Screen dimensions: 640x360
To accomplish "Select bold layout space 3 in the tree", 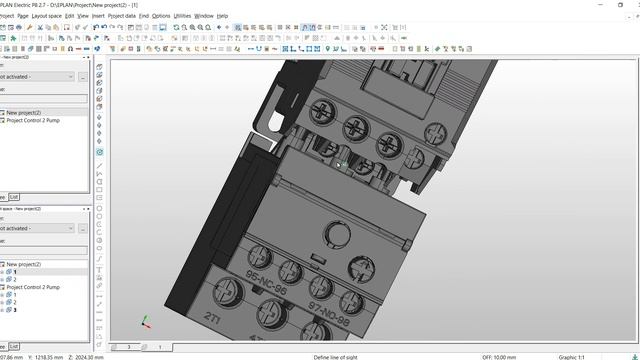I will click(x=15, y=310).
